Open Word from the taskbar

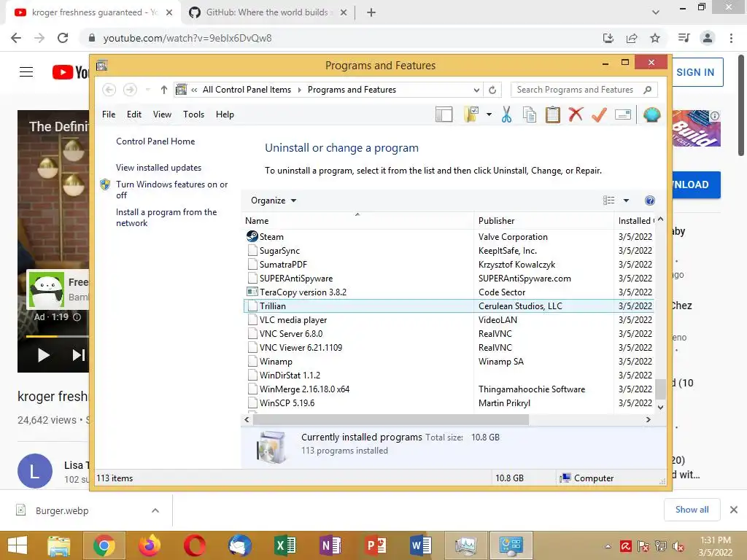point(421,545)
